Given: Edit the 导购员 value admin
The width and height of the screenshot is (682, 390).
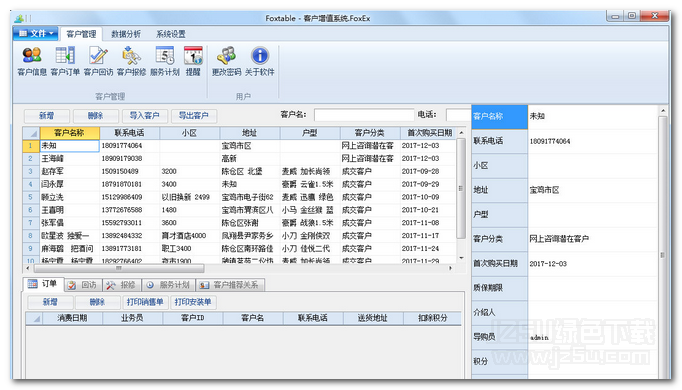Looking at the screenshot, I should point(592,337).
